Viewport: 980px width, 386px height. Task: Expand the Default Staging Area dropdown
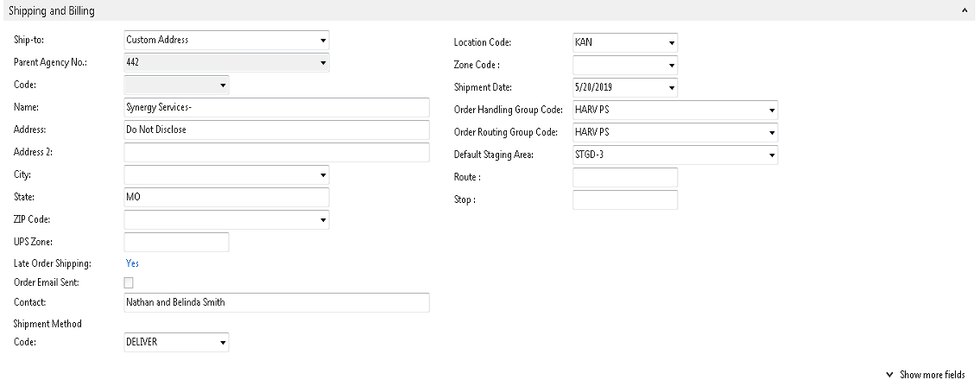(x=771, y=155)
